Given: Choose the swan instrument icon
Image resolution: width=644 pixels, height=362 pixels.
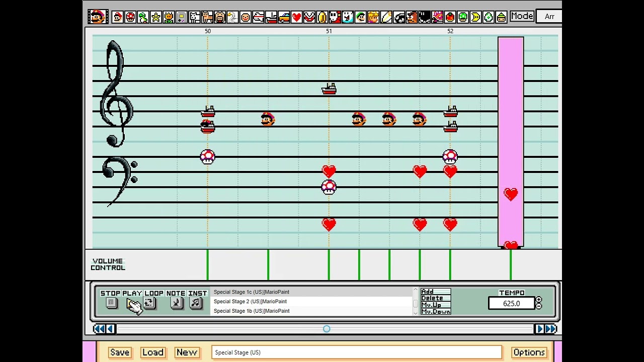Looking at the screenshot, I should [x=232, y=17].
